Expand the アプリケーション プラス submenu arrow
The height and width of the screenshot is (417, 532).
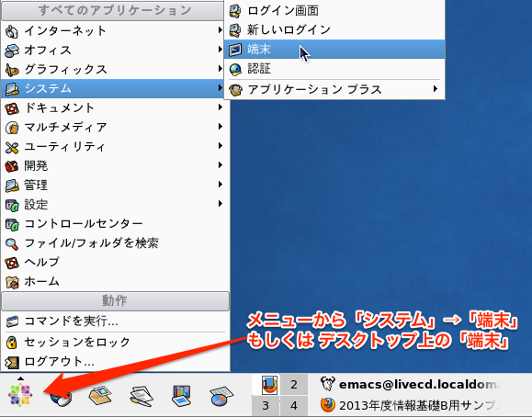click(x=436, y=89)
